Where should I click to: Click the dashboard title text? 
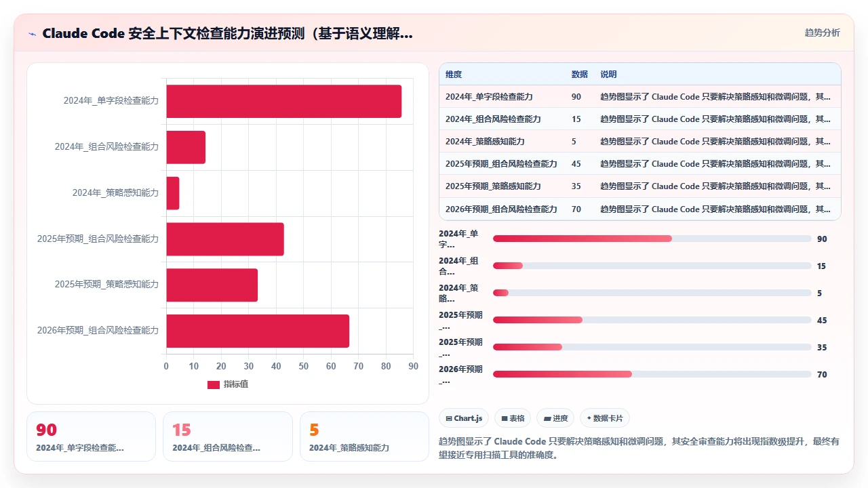click(227, 33)
